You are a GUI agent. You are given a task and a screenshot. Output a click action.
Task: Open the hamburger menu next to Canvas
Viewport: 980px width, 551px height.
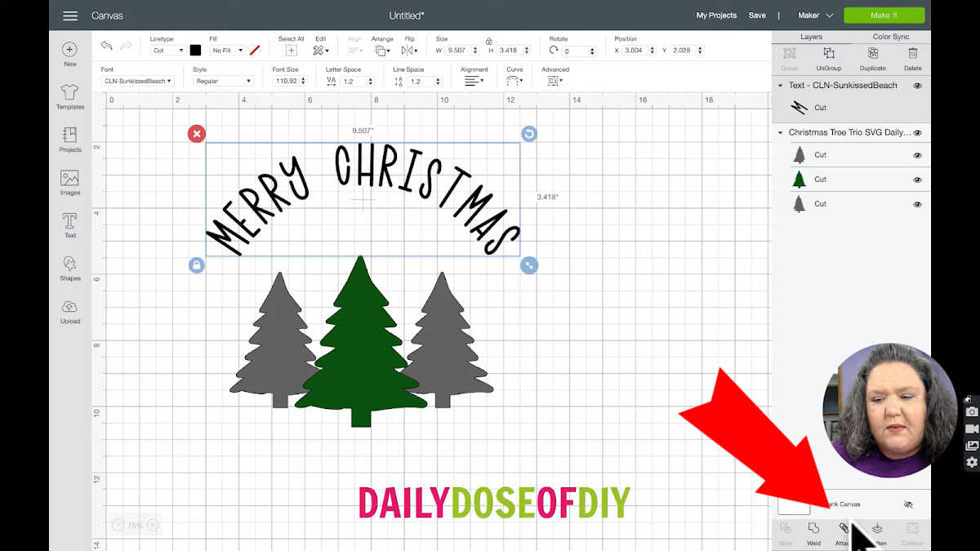point(70,16)
